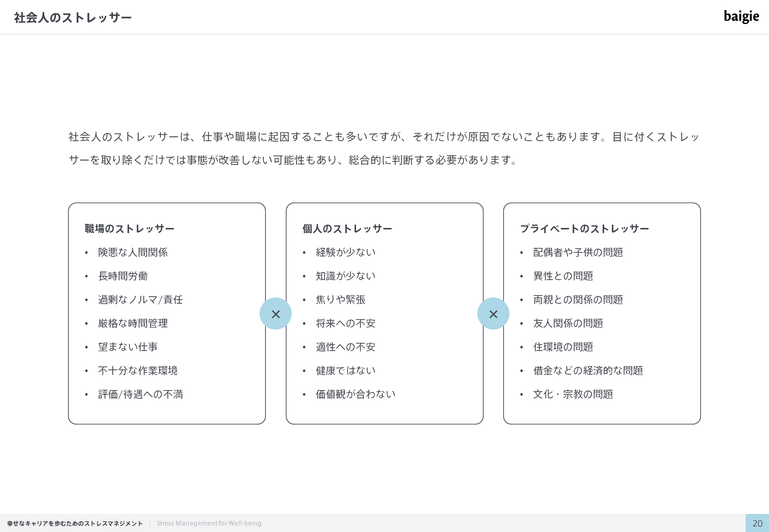Click the 社会人のストレッサー slide title

(73, 18)
